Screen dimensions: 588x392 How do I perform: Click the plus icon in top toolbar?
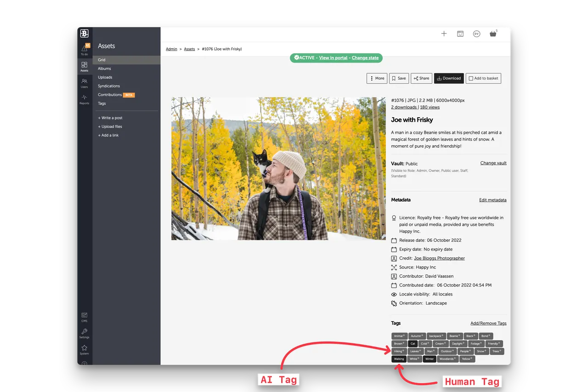click(x=444, y=34)
